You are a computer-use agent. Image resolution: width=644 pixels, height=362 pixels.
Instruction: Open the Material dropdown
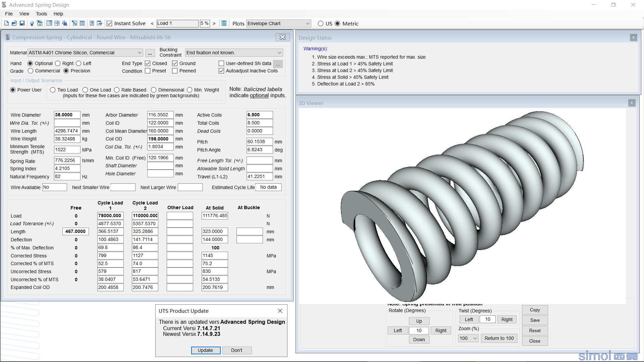[x=86, y=53]
